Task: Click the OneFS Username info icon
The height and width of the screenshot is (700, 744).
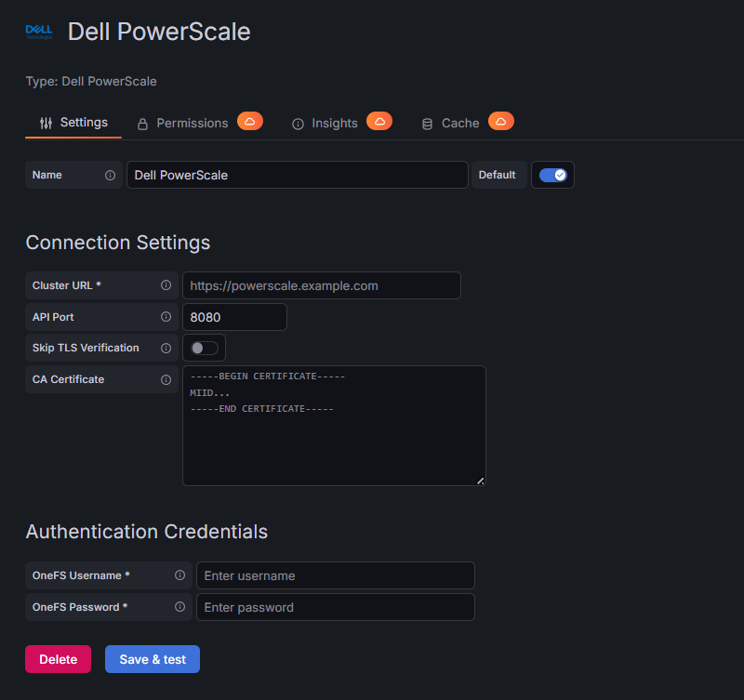Action: (x=179, y=575)
